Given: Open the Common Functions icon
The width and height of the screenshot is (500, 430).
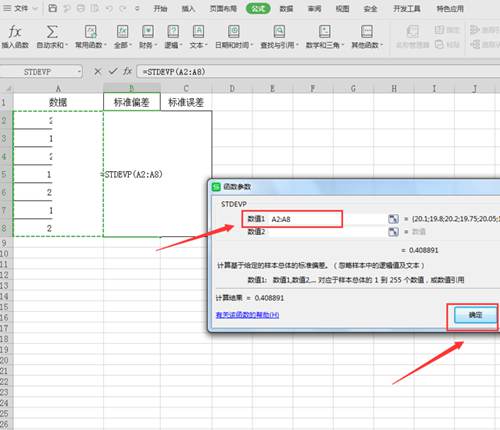Looking at the screenshot, I should click(90, 32).
